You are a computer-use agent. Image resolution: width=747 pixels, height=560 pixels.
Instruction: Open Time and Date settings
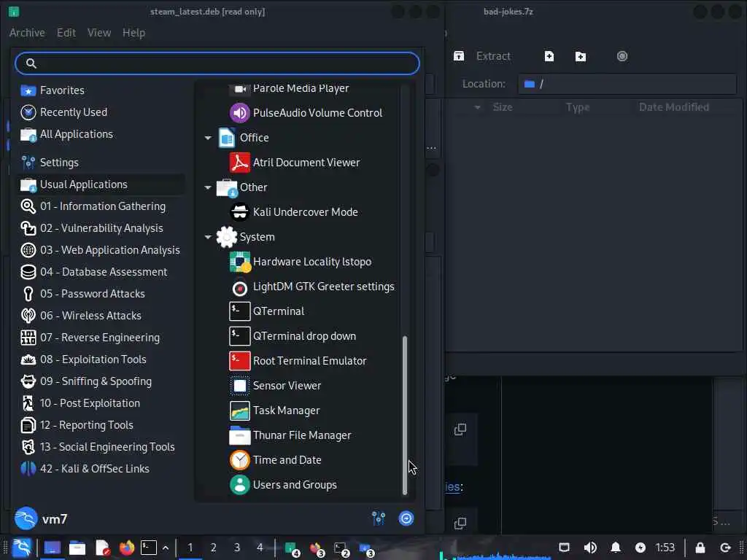[276, 459]
